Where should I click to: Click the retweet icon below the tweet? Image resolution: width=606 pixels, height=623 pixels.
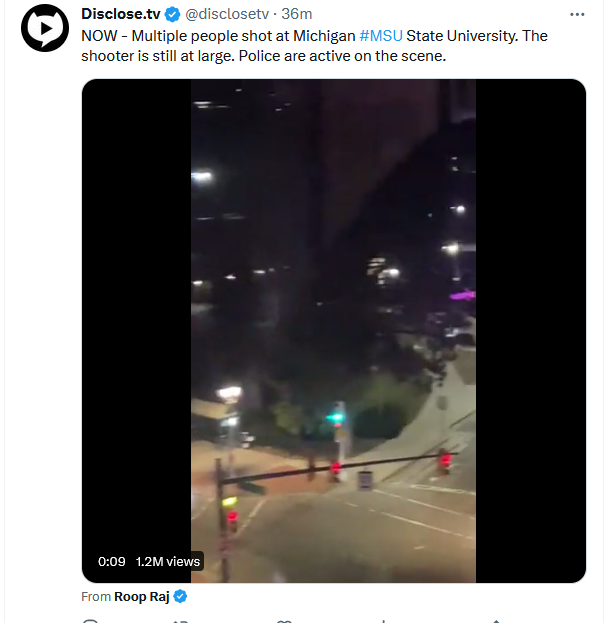180,621
